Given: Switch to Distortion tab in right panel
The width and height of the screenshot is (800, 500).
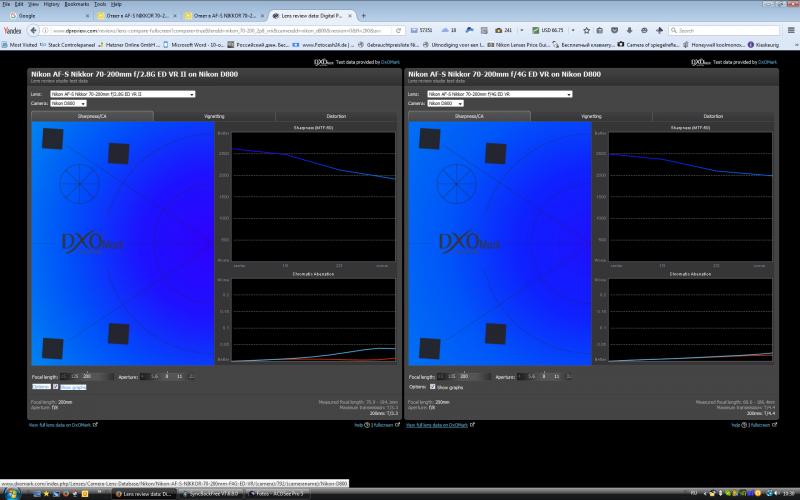Looking at the screenshot, I should 713,116.
